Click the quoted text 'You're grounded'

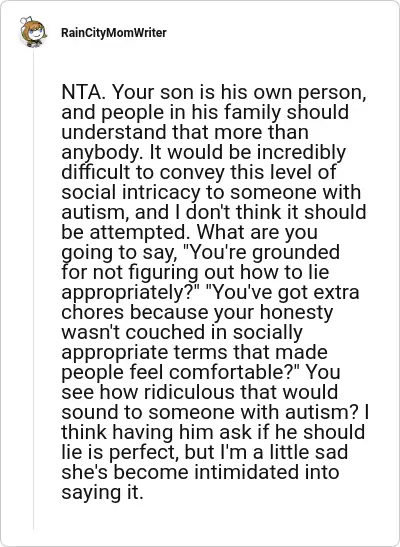coord(263,253)
